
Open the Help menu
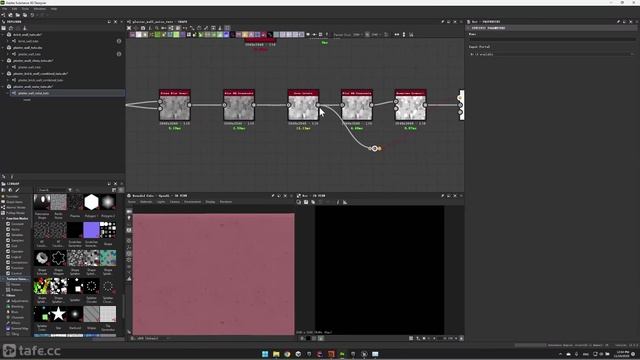[53, 9]
